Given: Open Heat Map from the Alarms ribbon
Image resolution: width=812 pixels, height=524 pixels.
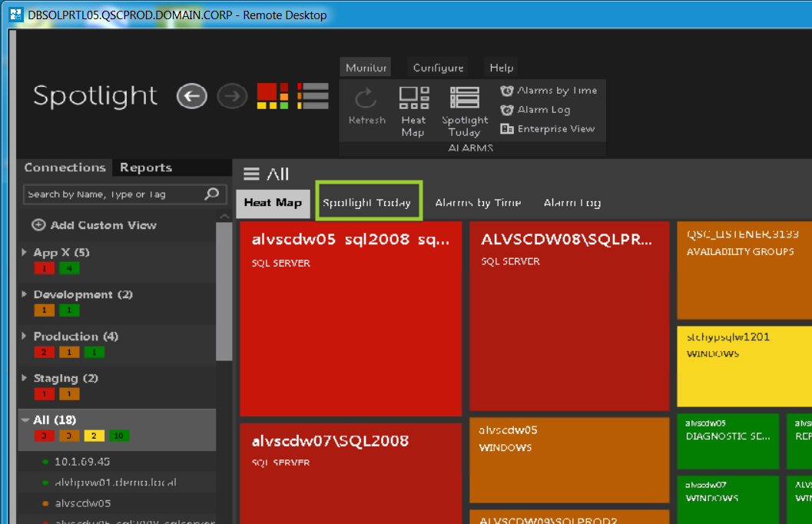Looking at the screenshot, I should pyautogui.click(x=413, y=112).
